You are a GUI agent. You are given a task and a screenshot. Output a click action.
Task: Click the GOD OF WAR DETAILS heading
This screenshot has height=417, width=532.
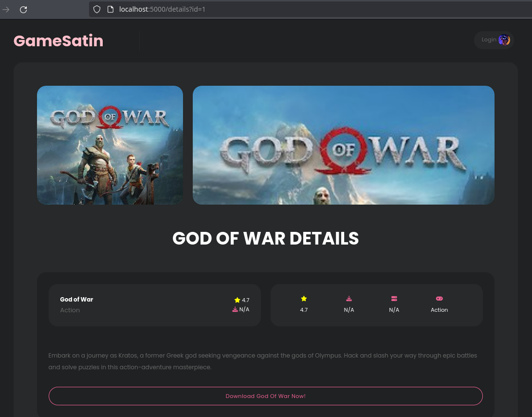tap(266, 238)
